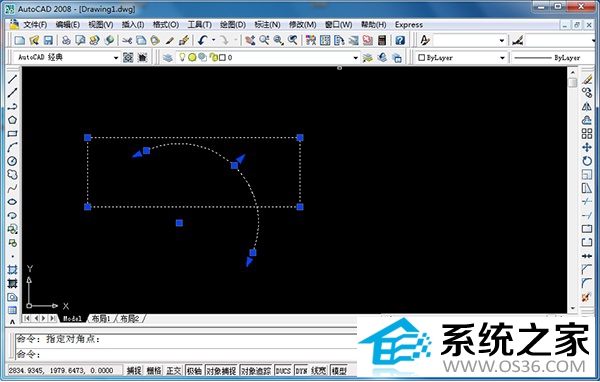The width and height of the screenshot is (600, 382).
Task: Select the Circle draw tool
Action: click(12, 161)
